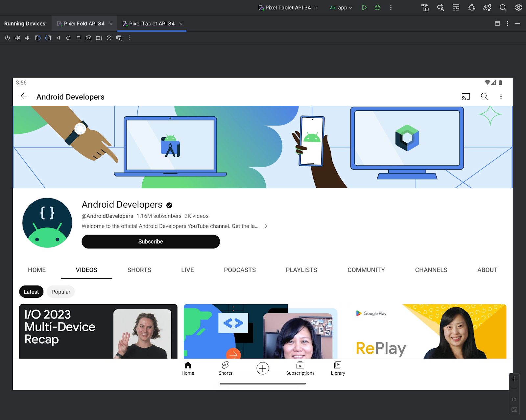Open the Google Play RePlay video thumbnail
This screenshot has height=420, width=526.
pos(427,331)
